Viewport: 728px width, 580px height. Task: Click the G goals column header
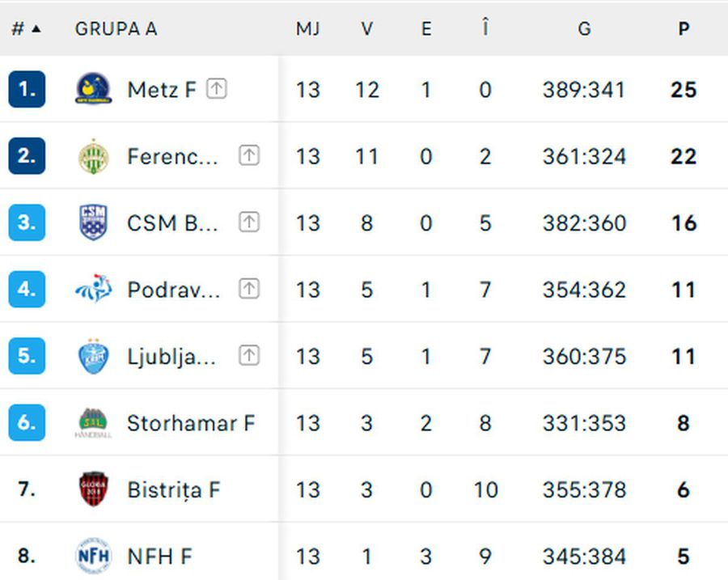coord(583,29)
